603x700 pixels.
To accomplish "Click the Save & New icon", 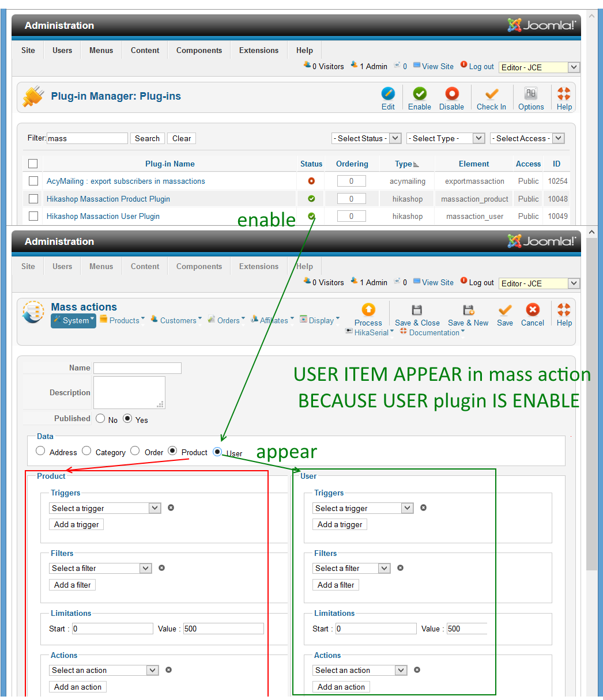I will pos(468,310).
